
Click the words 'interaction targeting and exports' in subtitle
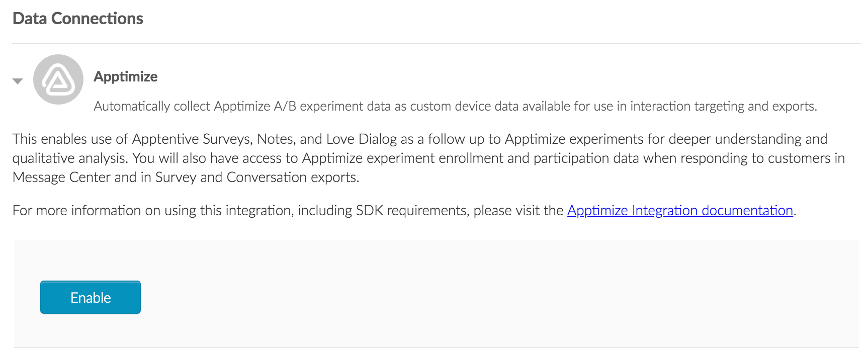tap(723, 106)
